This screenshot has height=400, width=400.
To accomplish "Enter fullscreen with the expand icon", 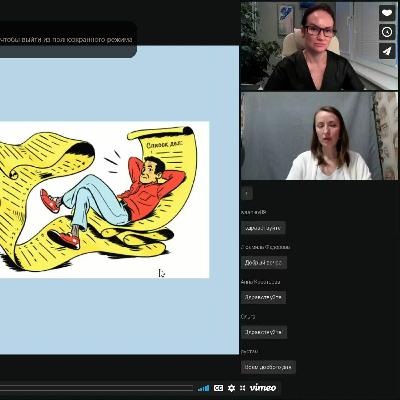I will click(243, 388).
